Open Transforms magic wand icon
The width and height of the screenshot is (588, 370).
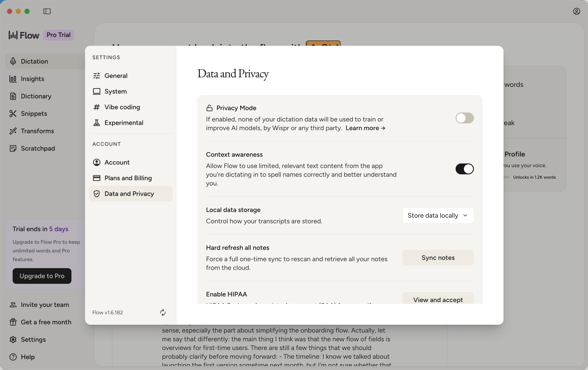pos(13,131)
